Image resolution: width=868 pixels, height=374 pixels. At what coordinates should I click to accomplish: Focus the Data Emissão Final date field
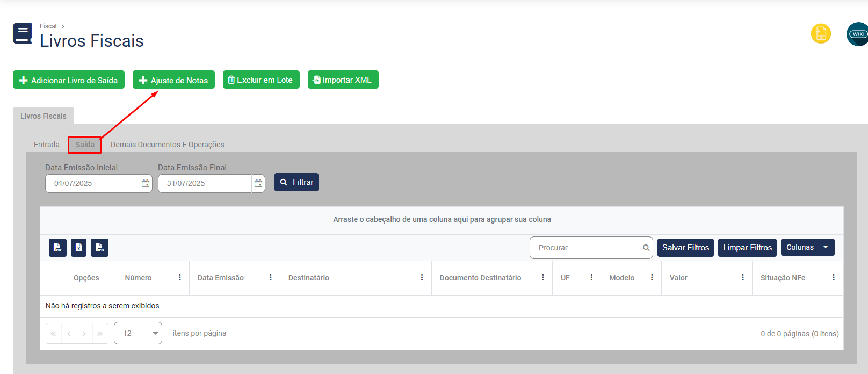pyautogui.click(x=205, y=183)
